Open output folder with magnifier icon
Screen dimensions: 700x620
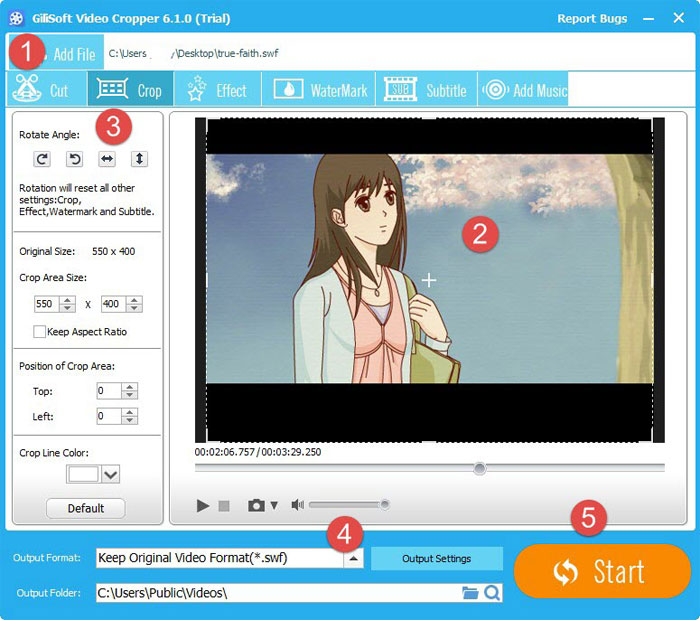[x=492, y=593]
